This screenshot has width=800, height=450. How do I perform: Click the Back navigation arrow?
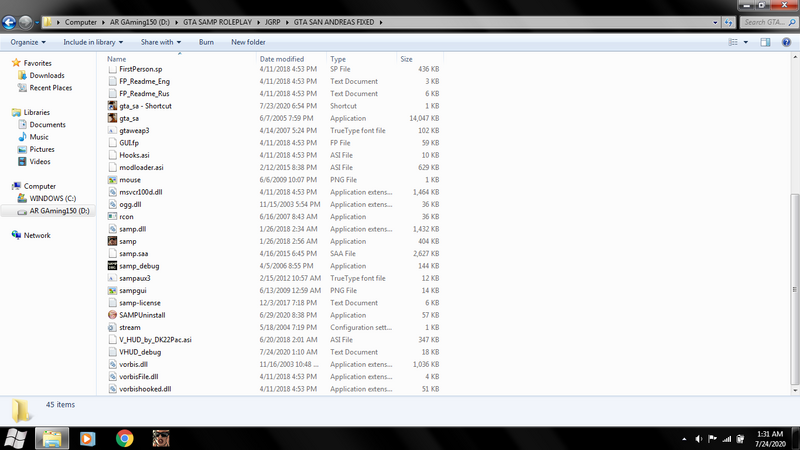[x=9, y=22]
